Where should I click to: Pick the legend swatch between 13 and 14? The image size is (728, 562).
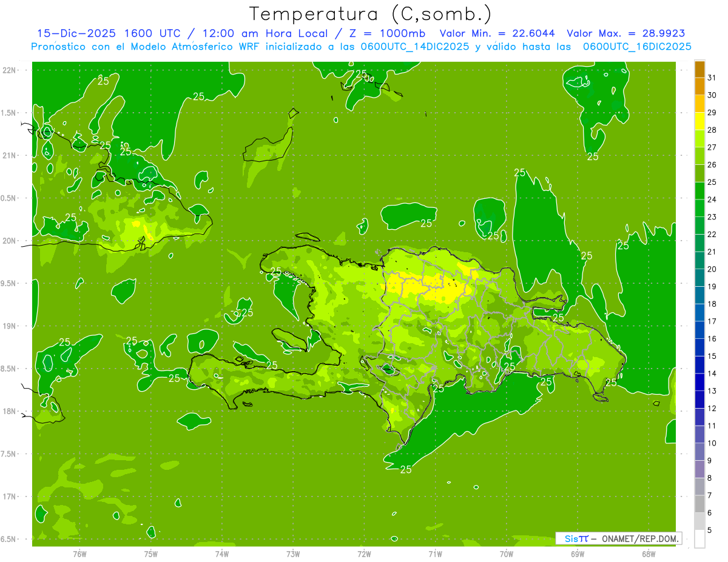[699, 382]
